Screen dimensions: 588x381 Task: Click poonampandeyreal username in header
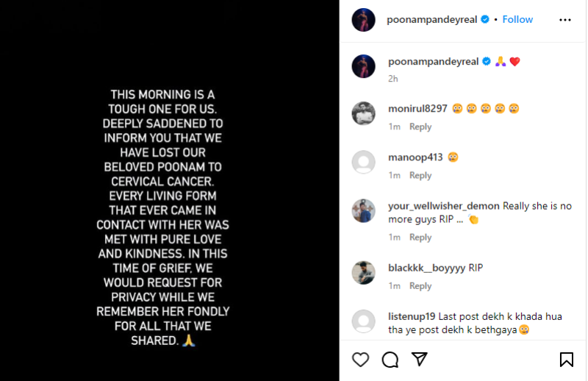click(x=432, y=20)
